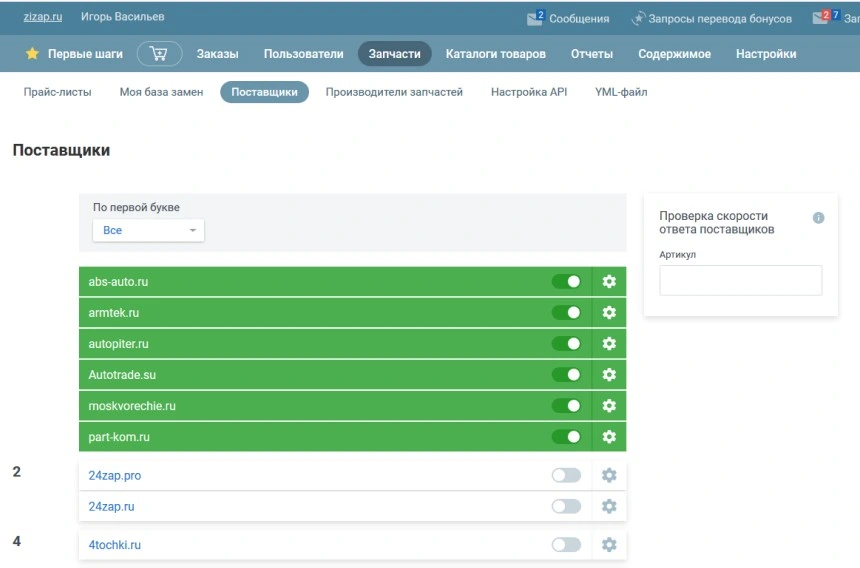Image resolution: width=860 pixels, height=568 pixels.
Task: Click the Autotrade.su supplier name
Action: coord(122,375)
